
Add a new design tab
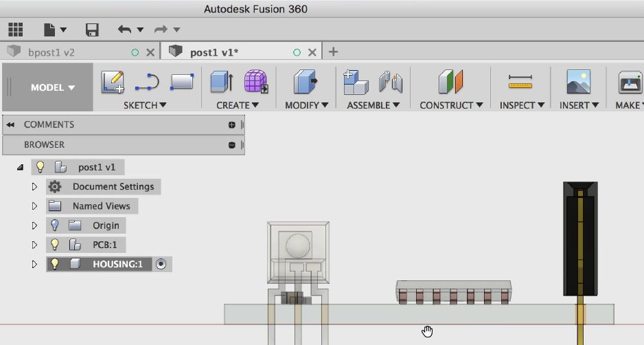point(333,52)
